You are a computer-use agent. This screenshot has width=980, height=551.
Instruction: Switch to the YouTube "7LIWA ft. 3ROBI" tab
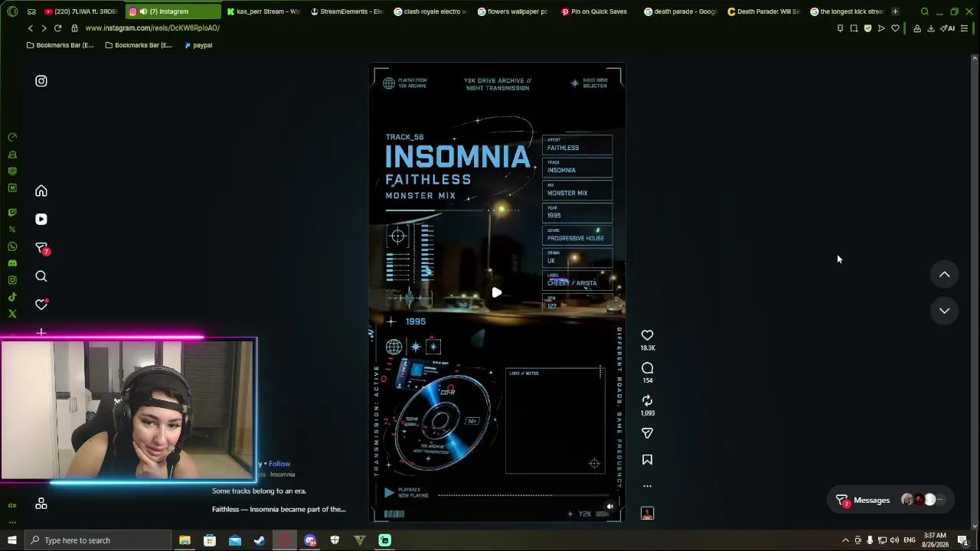(x=80, y=11)
